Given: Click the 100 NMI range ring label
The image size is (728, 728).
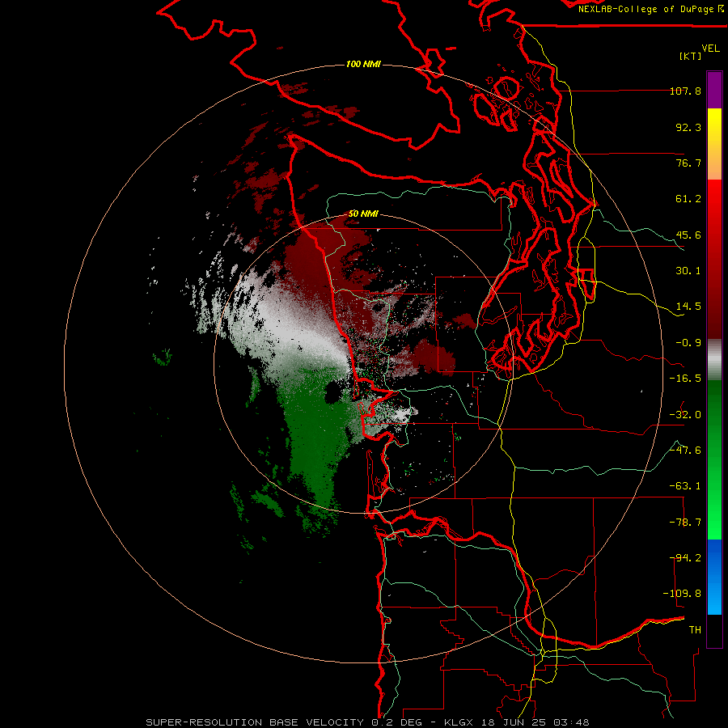Looking at the screenshot, I should 363,64.
